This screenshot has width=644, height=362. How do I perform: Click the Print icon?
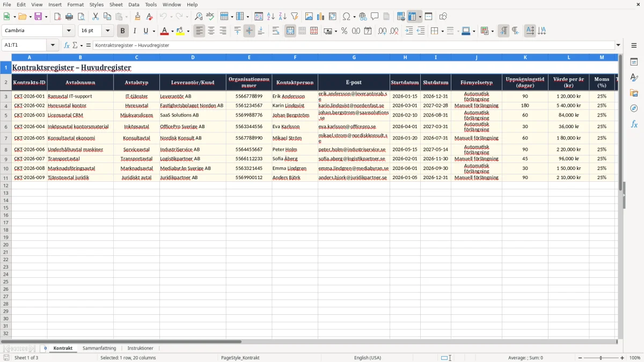point(69,17)
